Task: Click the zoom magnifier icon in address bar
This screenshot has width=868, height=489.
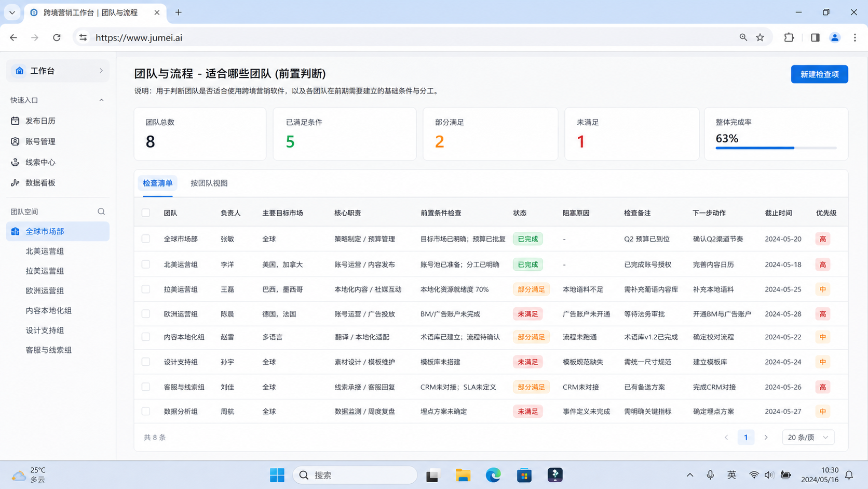Action: pyautogui.click(x=743, y=37)
